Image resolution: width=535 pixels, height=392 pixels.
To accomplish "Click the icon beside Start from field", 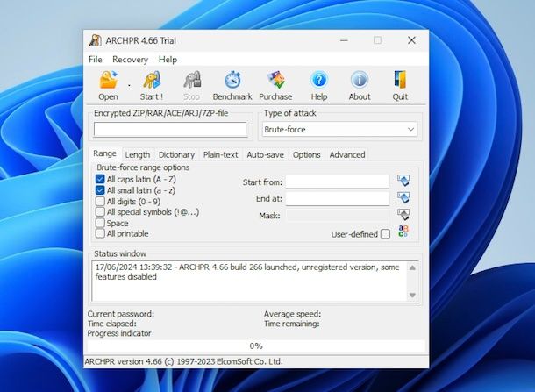I will coord(403,181).
